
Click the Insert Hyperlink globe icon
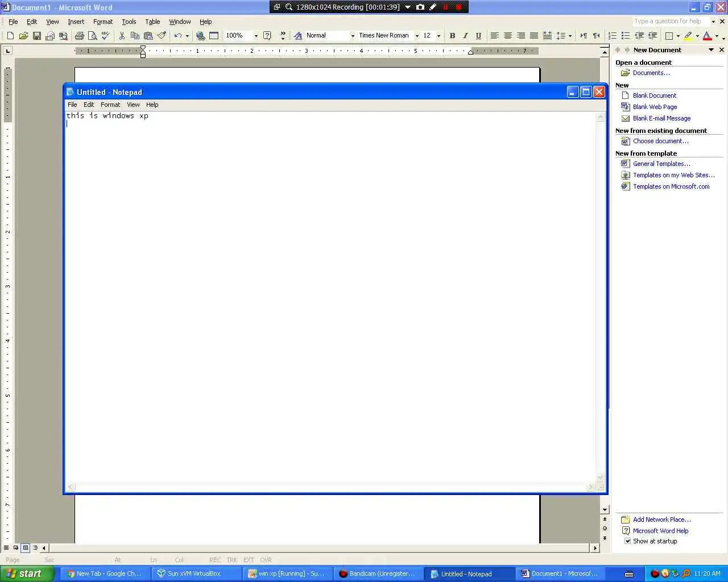click(200, 35)
